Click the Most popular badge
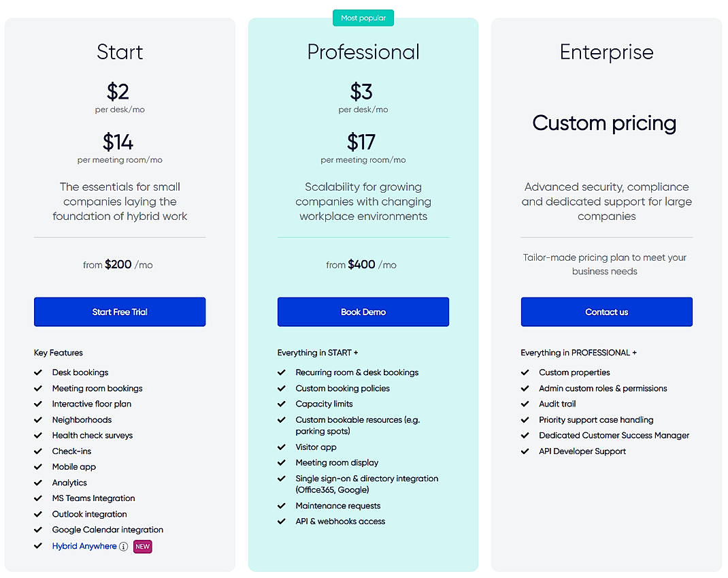728x578 pixels. point(363,18)
